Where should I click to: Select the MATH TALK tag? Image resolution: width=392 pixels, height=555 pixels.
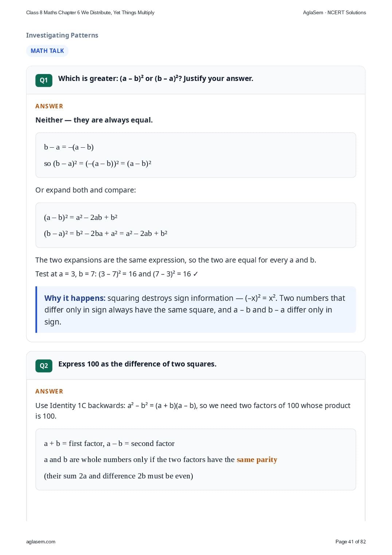tap(47, 51)
